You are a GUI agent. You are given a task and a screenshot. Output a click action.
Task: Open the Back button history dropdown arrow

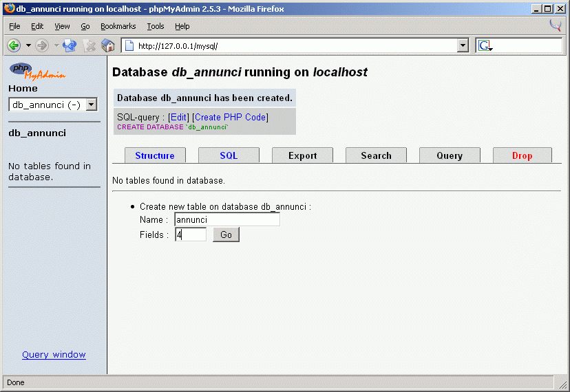pos(28,45)
